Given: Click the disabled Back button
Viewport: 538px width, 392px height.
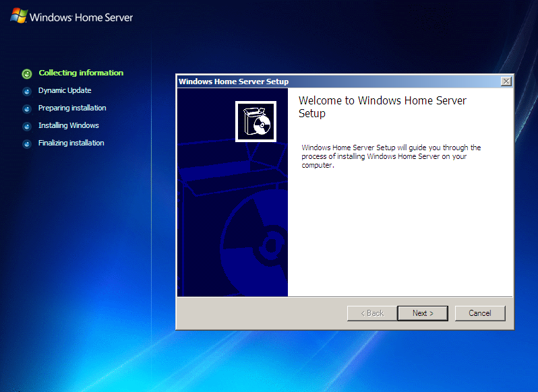Looking at the screenshot, I should coord(372,313).
